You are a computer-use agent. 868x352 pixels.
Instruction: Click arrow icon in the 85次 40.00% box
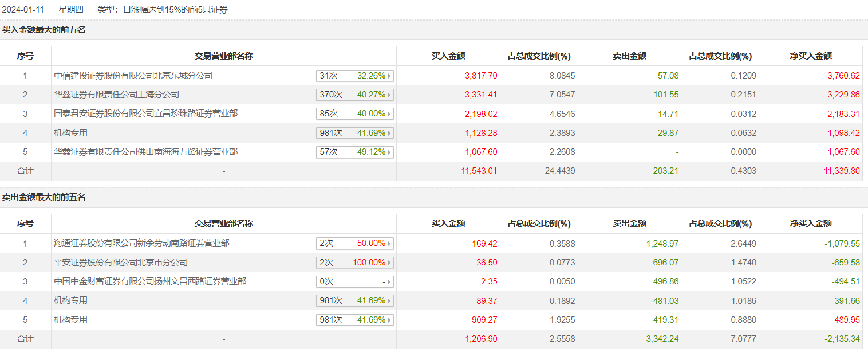click(x=390, y=114)
